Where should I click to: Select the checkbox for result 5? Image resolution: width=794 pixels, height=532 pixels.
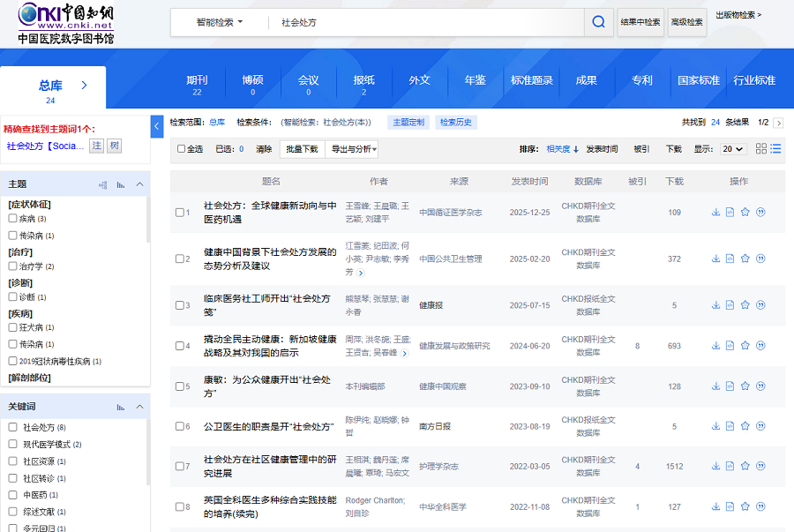180,386
